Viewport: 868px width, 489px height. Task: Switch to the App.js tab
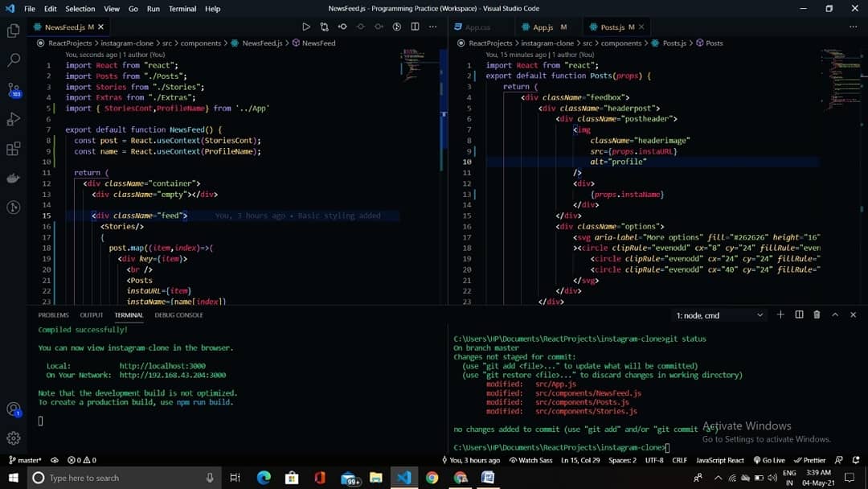[543, 27]
